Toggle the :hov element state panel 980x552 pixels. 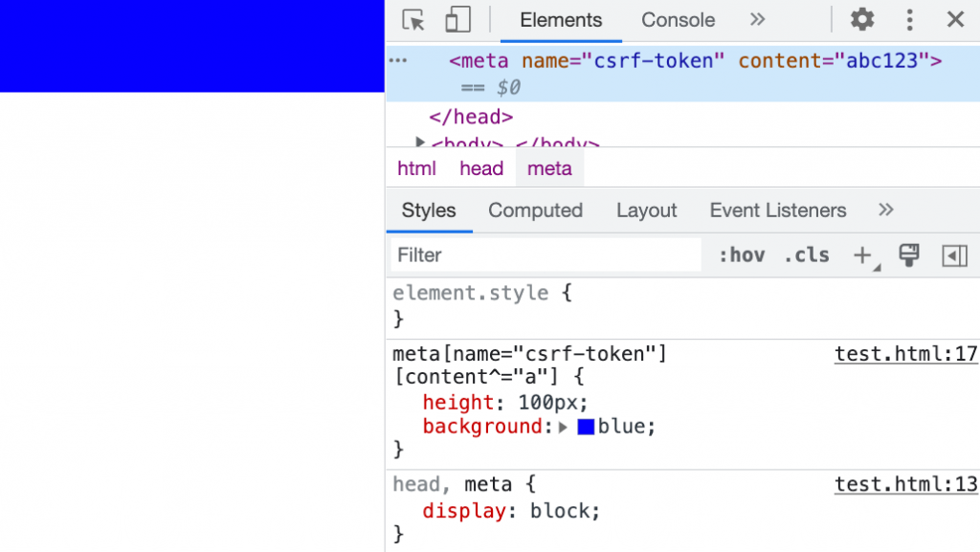[x=742, y=254]
